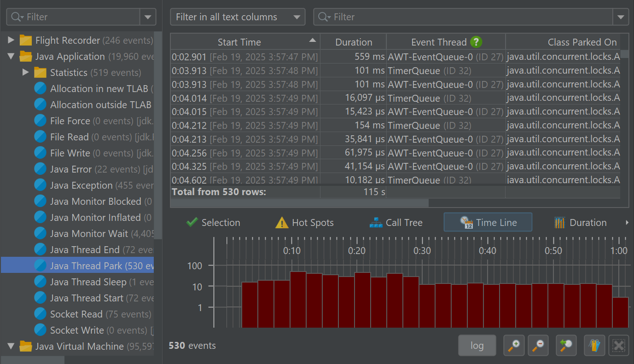This screenshot has width=634, height=364.
Task: Click the Java Thread Sleep event type icon
Action: 41,282
